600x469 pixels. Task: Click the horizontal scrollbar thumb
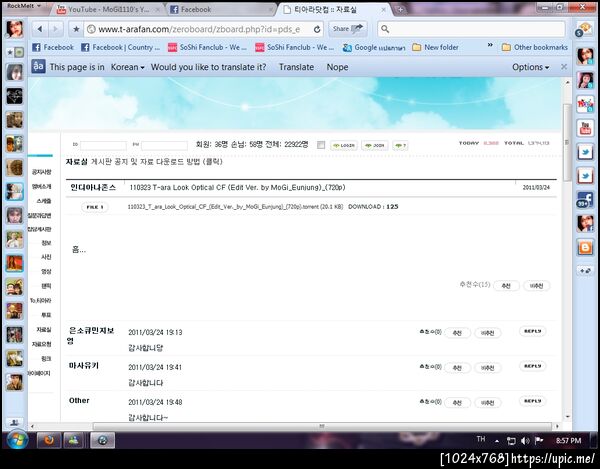(322, 426)
